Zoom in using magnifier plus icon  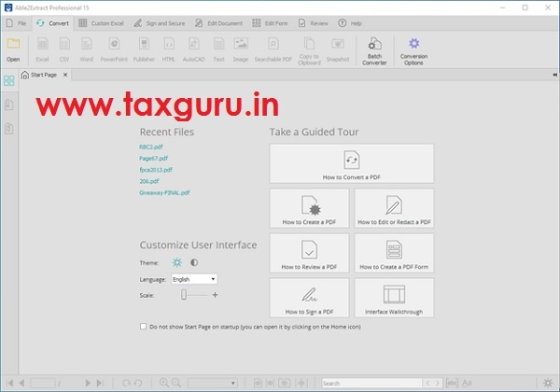click(164, 383)
